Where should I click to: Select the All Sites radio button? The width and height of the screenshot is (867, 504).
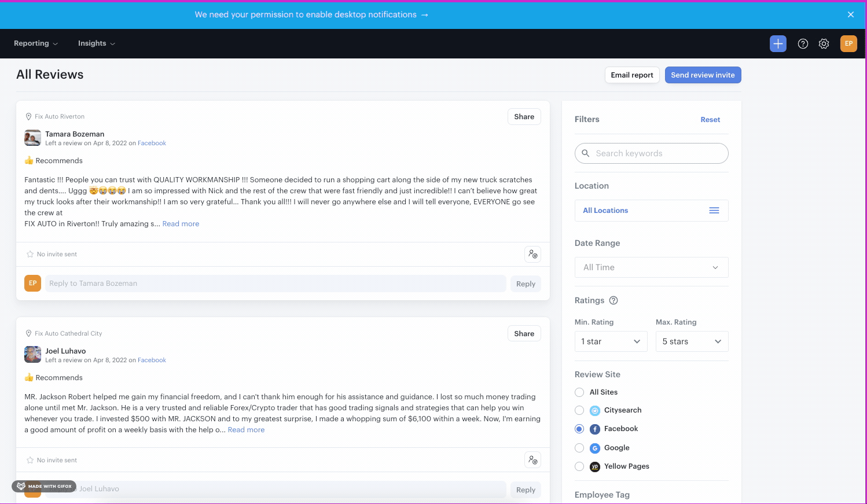579,392
